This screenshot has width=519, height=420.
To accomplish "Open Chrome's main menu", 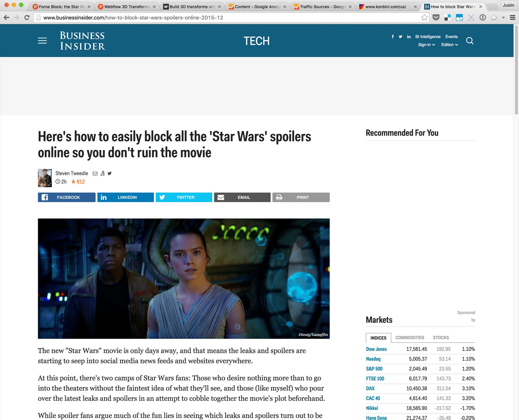I will (512, 17).
